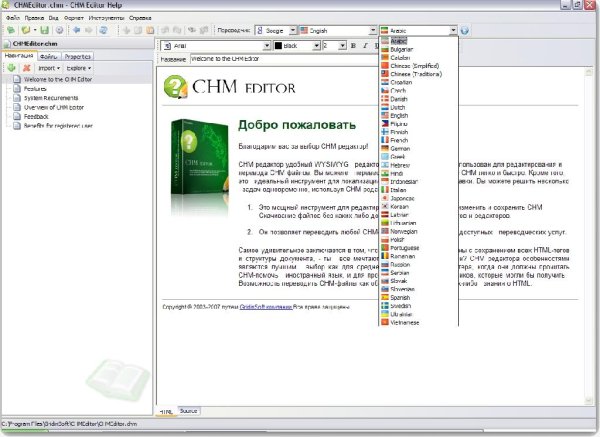The height and width of the screenshot is (437, 600).
Task: Click the editor vertical scrollbar
Action: point(589,236)
